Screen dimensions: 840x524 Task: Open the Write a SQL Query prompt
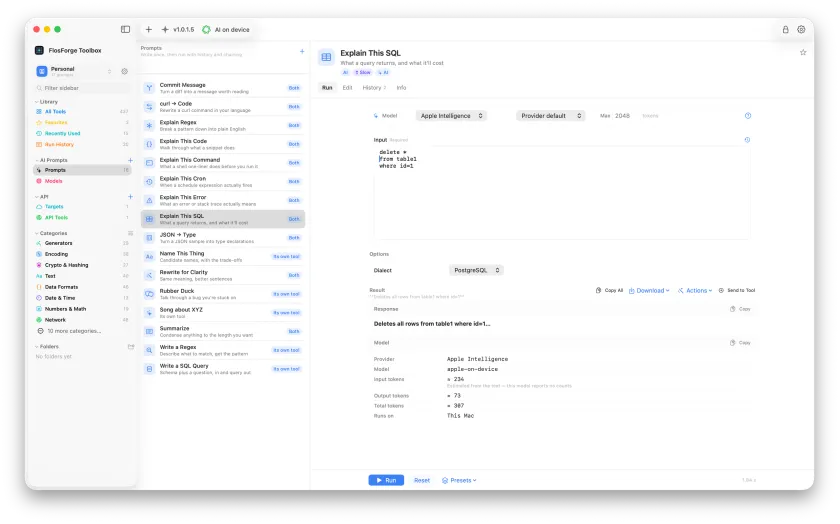(223, 369)
